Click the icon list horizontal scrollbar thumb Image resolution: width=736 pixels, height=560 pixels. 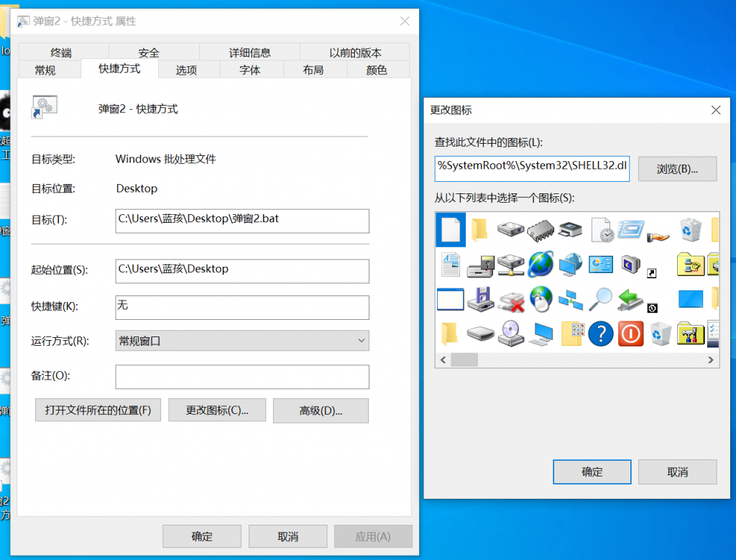pyautogui.click(x=464, y=359)
